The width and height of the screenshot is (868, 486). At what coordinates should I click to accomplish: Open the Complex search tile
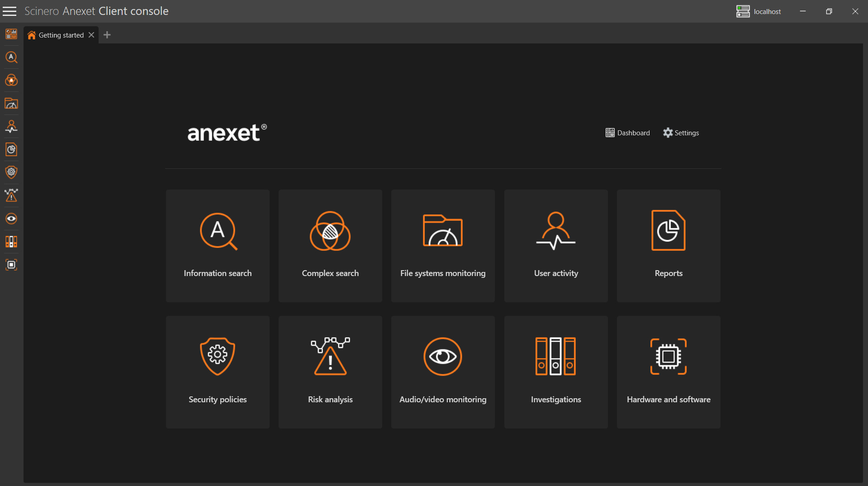click(x=330, y=246)
